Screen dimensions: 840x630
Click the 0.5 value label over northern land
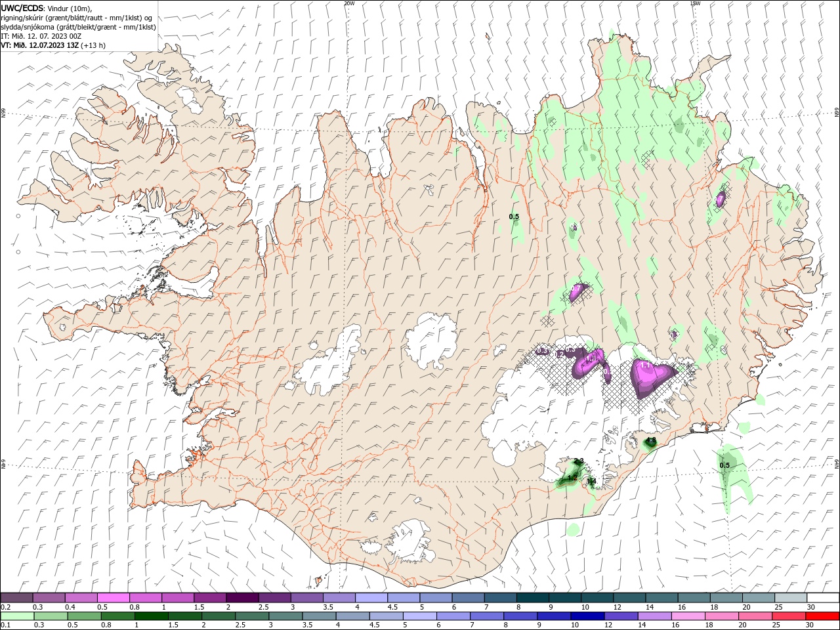[x=514, y=217]
